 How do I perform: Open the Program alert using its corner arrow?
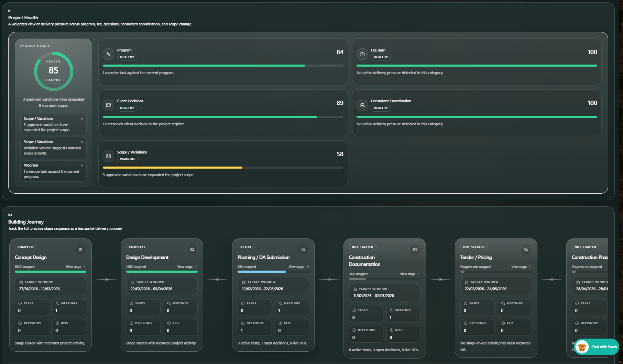click(x=81, y=165)
